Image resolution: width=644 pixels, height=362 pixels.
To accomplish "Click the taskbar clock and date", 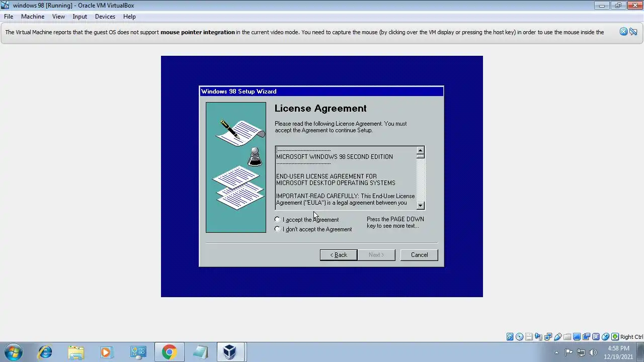I will (x=618, y=352).
